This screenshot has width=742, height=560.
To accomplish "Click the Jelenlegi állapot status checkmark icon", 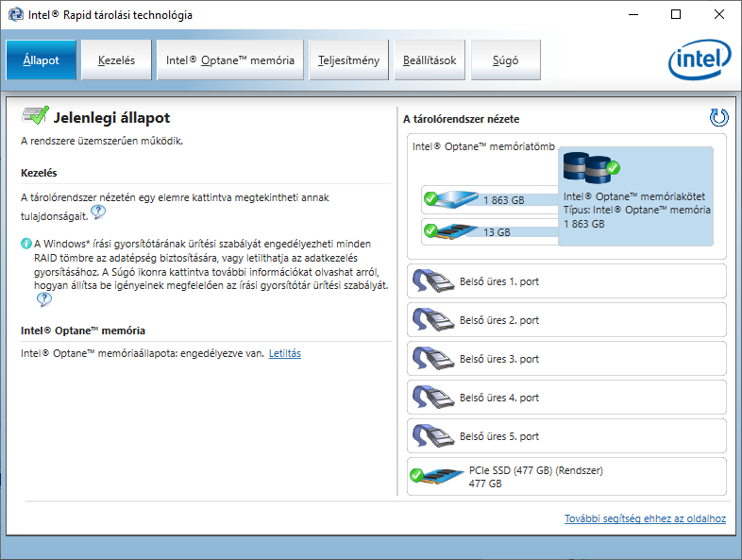I will pyautogui.click(x=35, y=115).
